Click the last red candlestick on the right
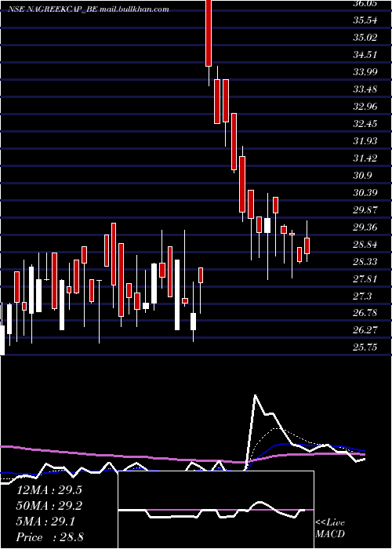This screenshot has width=392, height=549. coord(307,245)
